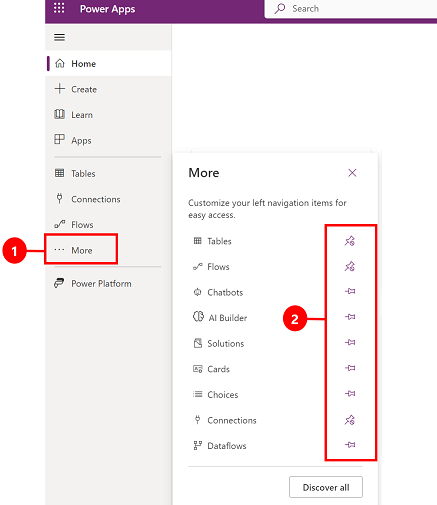Pin Cards to the navigation
Screen dimensions: 437x505
(350, 368)
